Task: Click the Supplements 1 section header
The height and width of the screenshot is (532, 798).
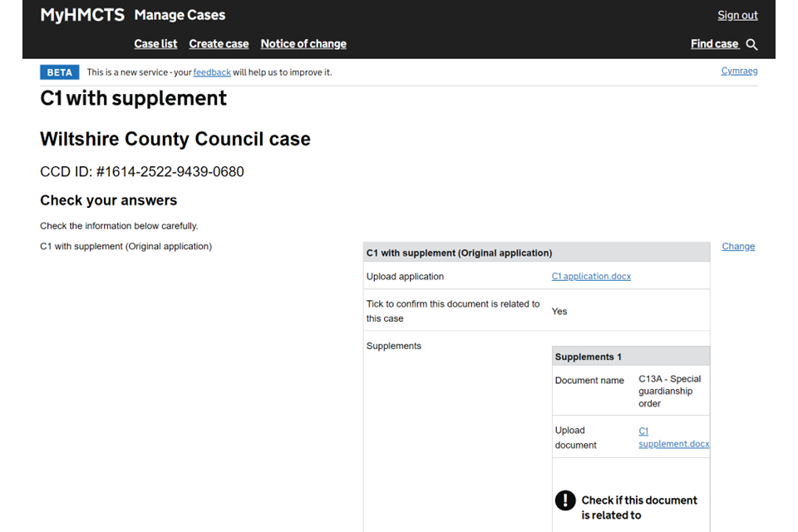Action: tap(589, 357)
